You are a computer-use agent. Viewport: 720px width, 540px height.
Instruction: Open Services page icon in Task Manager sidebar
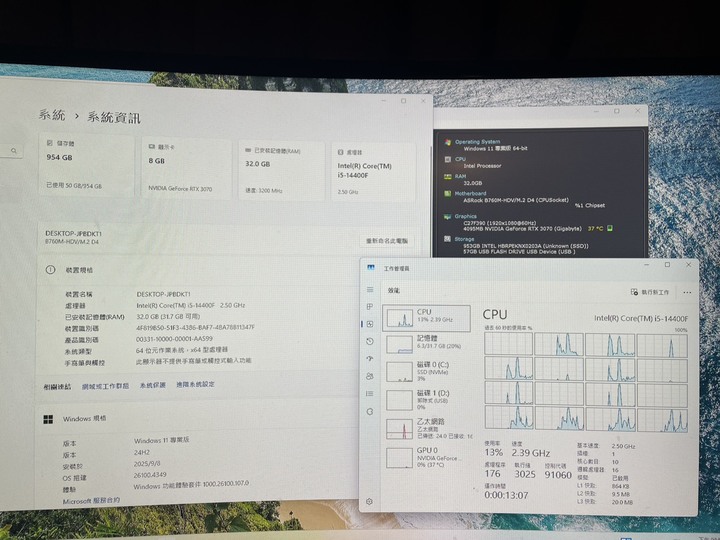pyautogui.click(x=370, y=411)
